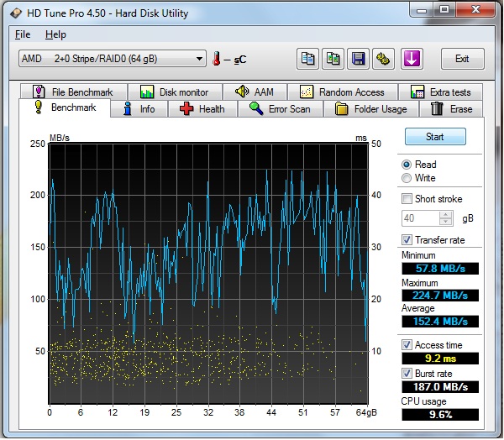Open the Help menu
This screenshot has height=440, width=504.
(55, 34)
